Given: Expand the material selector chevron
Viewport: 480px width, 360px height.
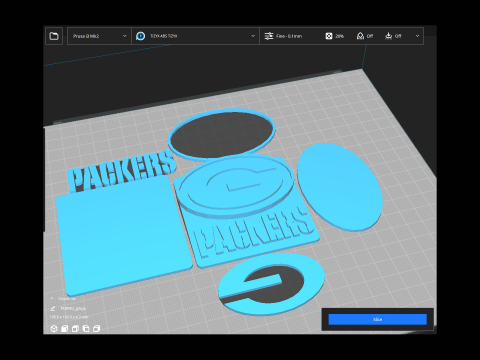Looking at the screenshot, I should click(253, 36).
